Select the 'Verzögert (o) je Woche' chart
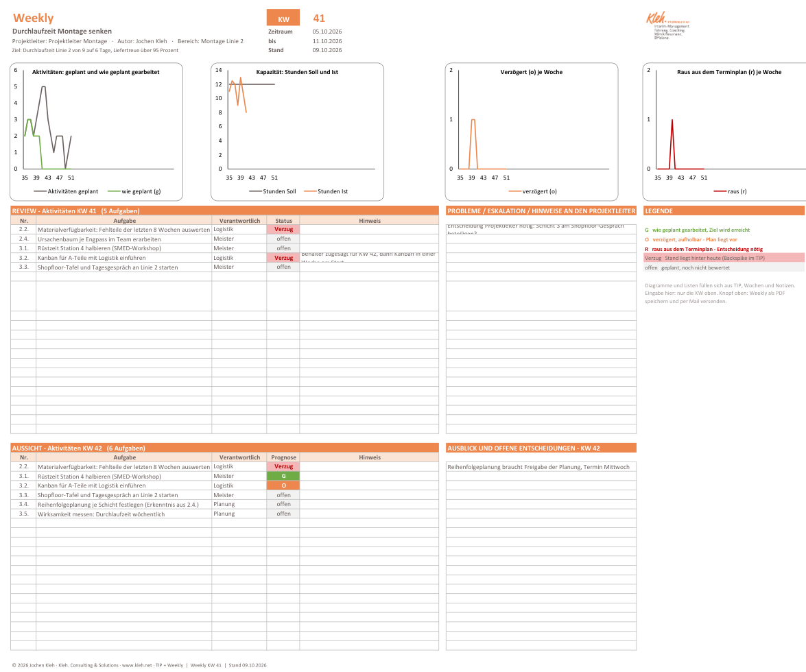The width and height of the screenshot is (806, 672). [532, 132]
